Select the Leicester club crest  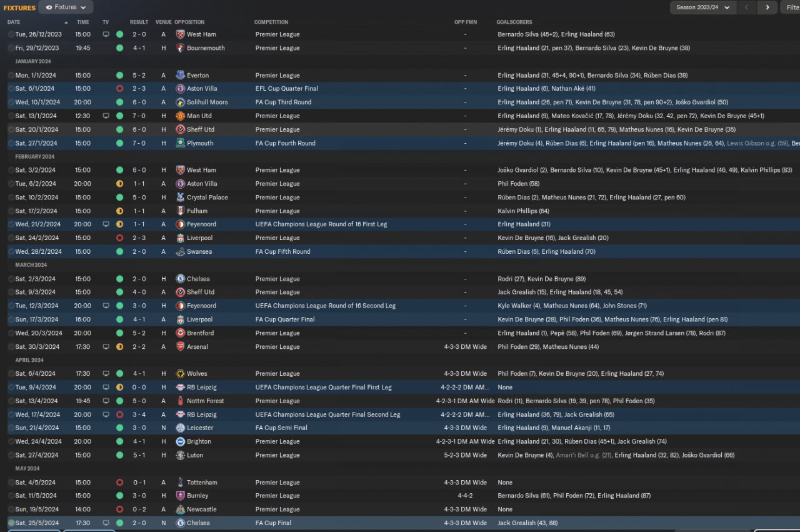(x=181, y=428)
